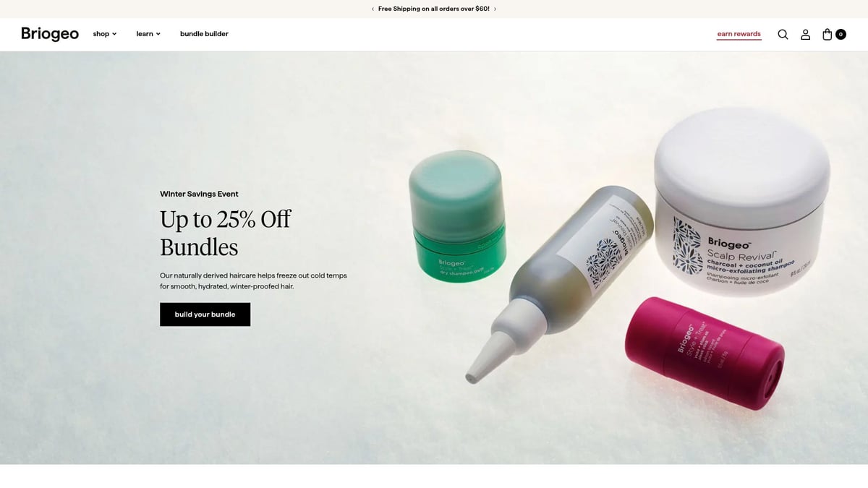Viewport: 868px width, 488px height.
Task: Click the Scalp Revival jar image
Action: (742, 202)
